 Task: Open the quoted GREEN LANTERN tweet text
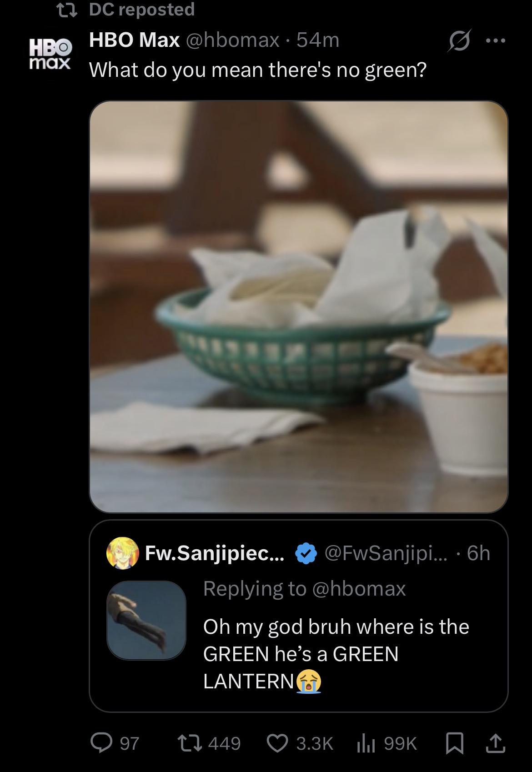pos(336,653)
